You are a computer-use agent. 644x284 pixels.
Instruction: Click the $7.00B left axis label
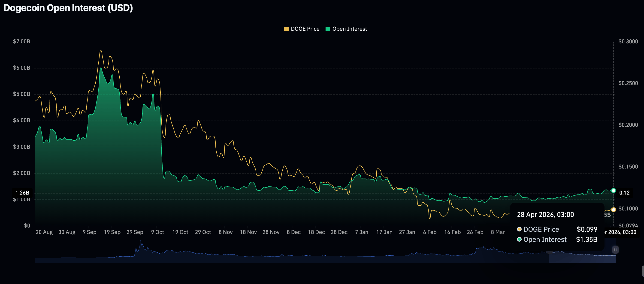[21, 41]
